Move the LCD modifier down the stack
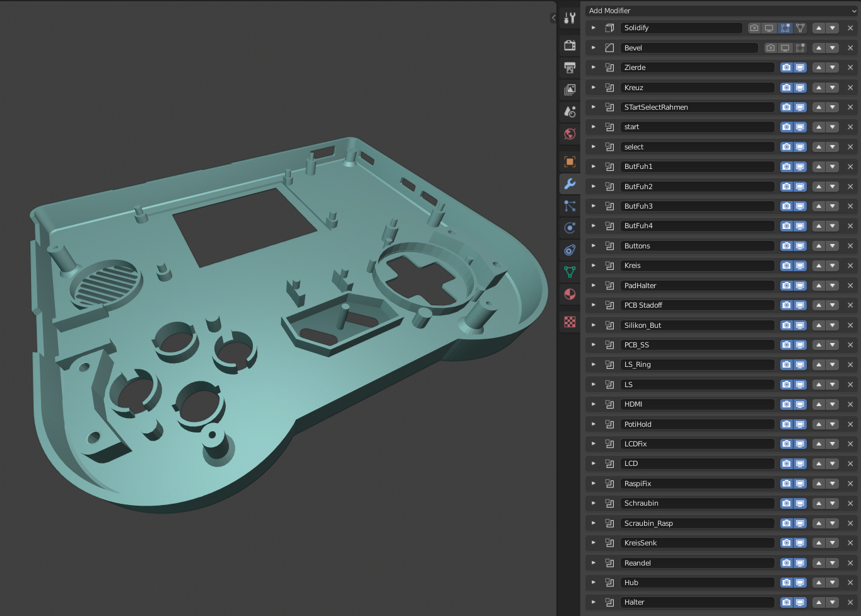This screenshot has width=861, height=616. click(x=833, y=463)
